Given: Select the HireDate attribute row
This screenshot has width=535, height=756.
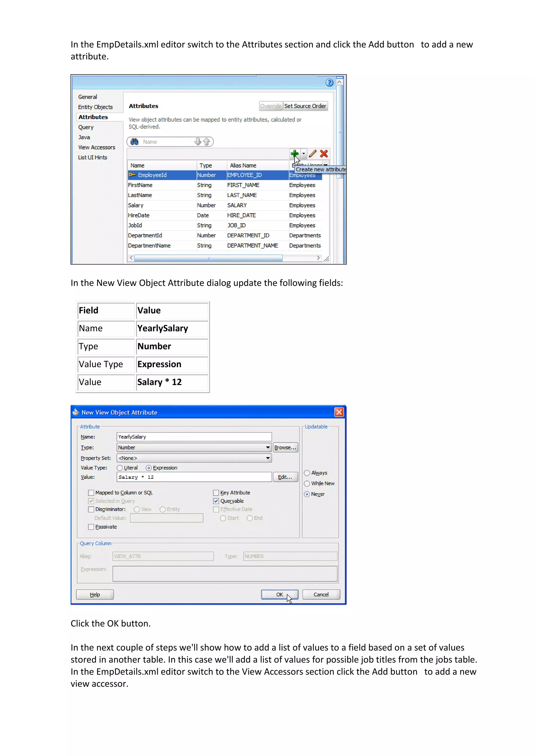Looking at the screenshot, I should [225, 215].
